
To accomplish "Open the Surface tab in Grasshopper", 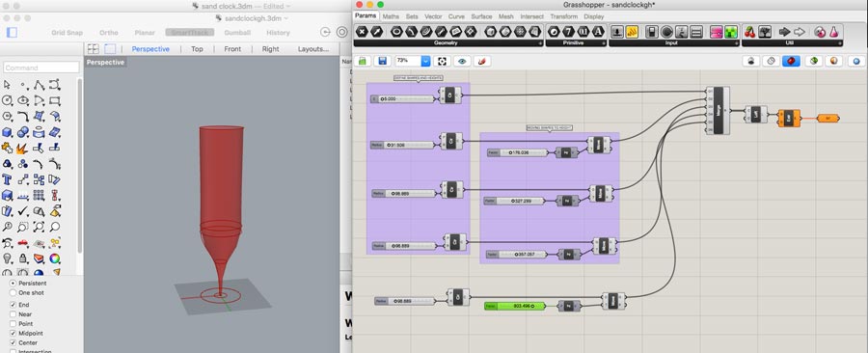I will (481, 16).
